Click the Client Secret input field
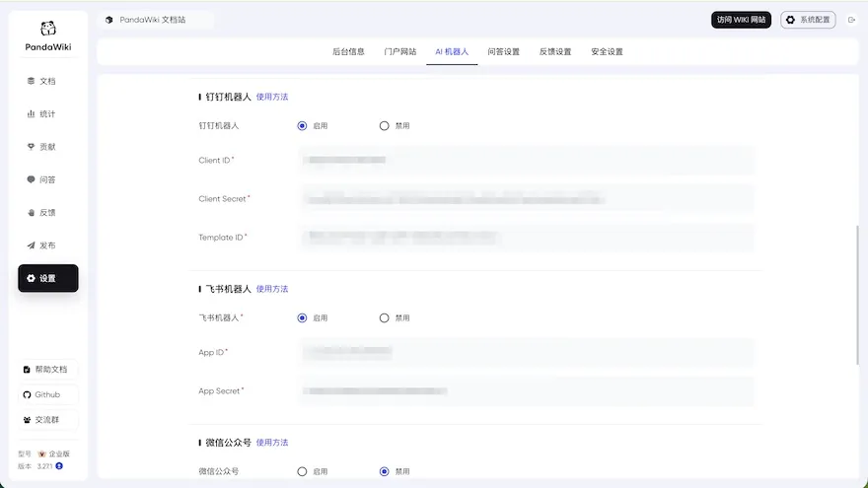Screen dimensions: 868x488 [x=527, y=199]
